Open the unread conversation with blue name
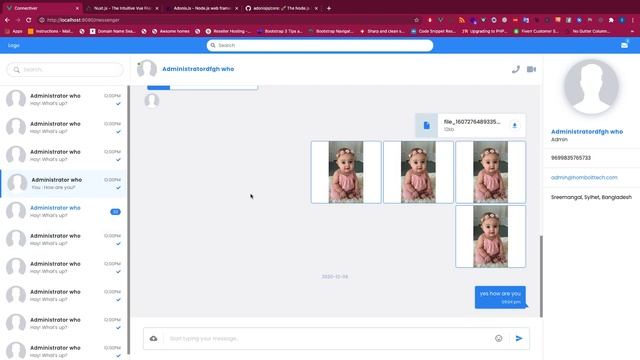Viewport: 640px width, 360px height. click(64, 211)
